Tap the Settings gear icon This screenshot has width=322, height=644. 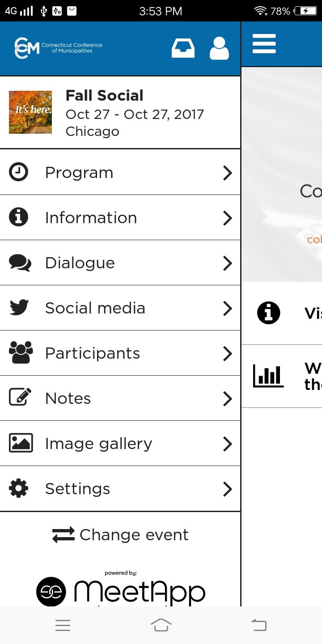[x=19, y=488]
